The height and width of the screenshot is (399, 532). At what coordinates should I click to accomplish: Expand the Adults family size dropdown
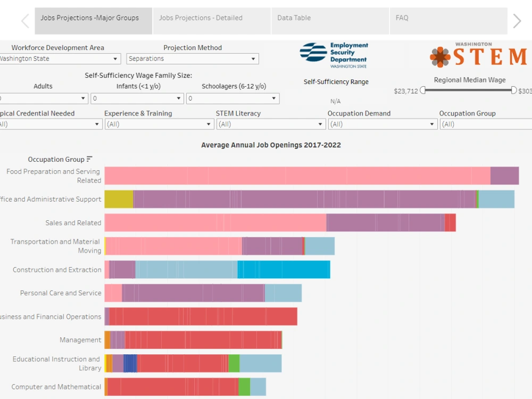[44, 98]
